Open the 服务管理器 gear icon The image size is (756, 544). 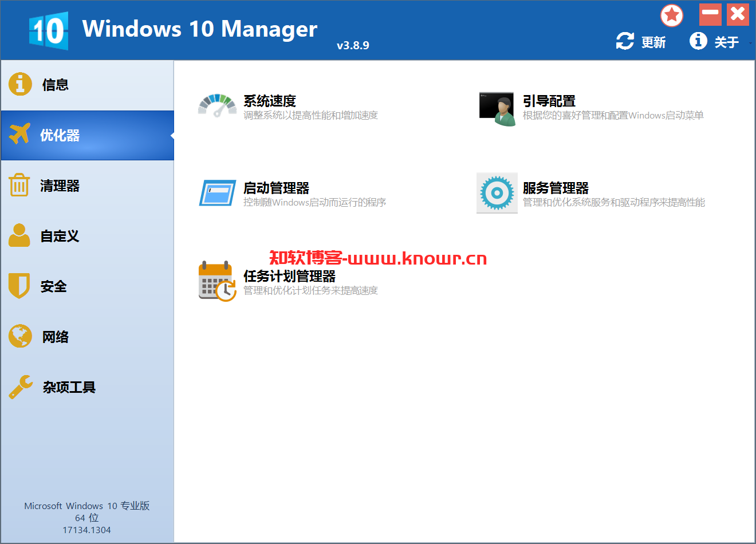click(x=497, y=193)
